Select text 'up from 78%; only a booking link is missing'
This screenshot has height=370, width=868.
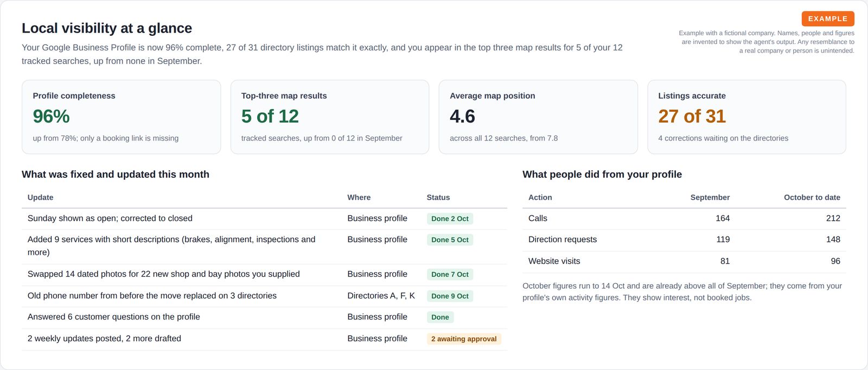[x=106, y=138]
